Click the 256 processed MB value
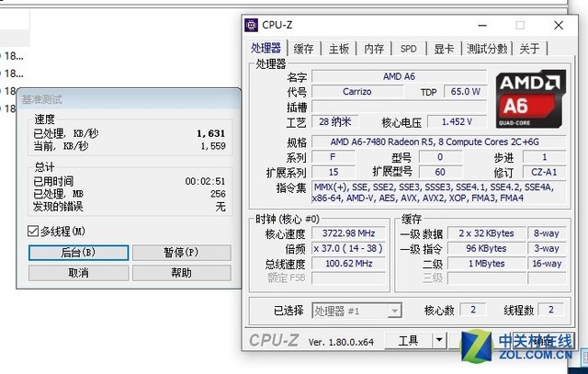The height and width of the screenshot is (374, 588). pos(218,194)
